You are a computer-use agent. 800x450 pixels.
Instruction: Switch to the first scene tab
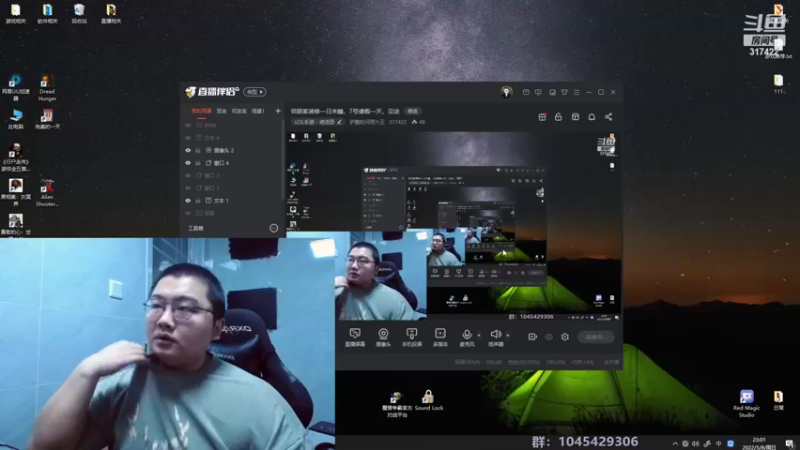[x=201, y=111]
